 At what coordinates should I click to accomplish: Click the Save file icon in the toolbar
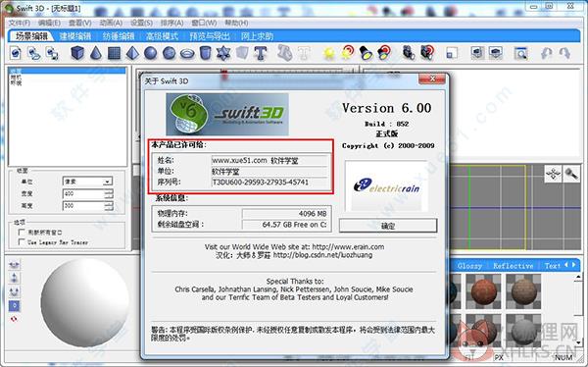[x=52, y=53]
